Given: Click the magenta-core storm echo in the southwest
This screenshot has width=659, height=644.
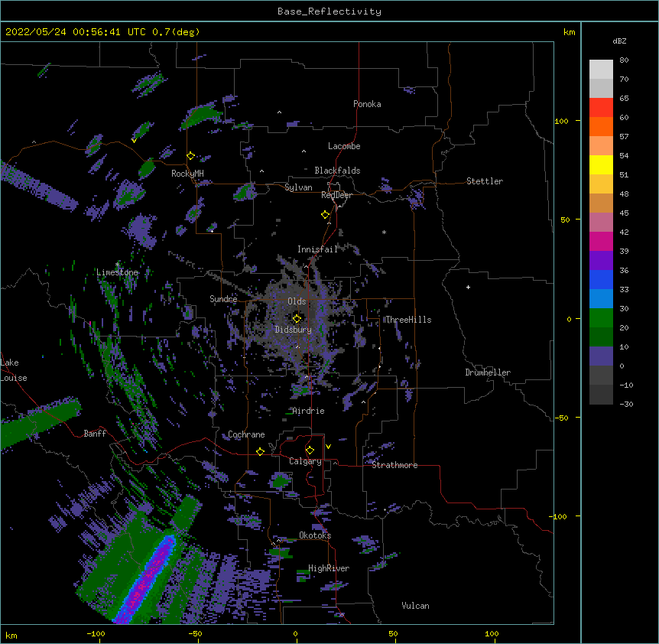Looking at the screenshot, I should [x=147, y=580].
